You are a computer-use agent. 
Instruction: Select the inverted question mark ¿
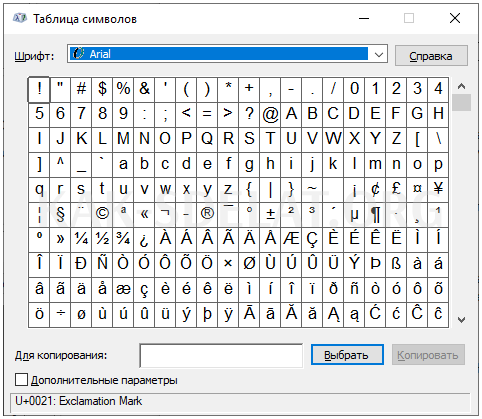tap(144, 239)
